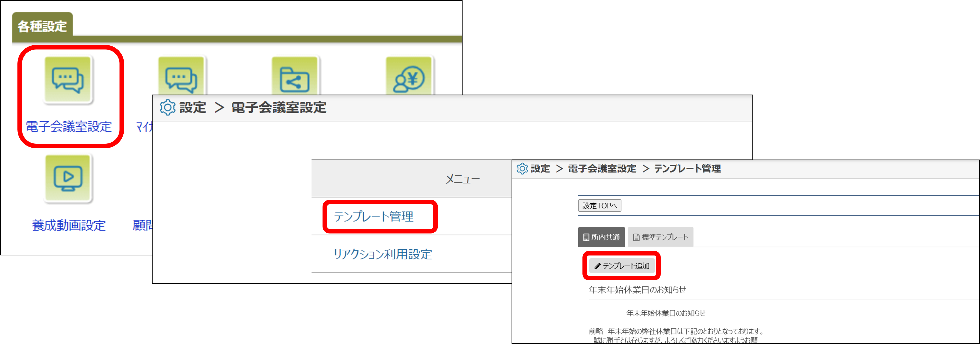Open the 電子会議室設定 link
Screen dimensions: 980x344
coord(68,127)
